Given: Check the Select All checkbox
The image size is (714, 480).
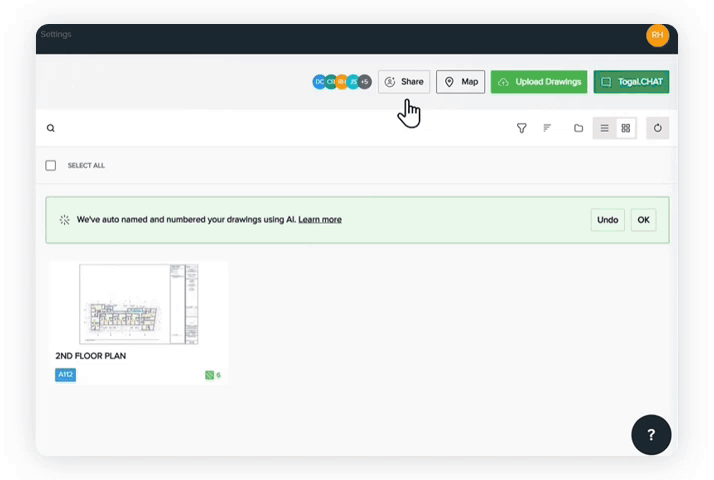Looking at the screenshot, I should [51, 165].
